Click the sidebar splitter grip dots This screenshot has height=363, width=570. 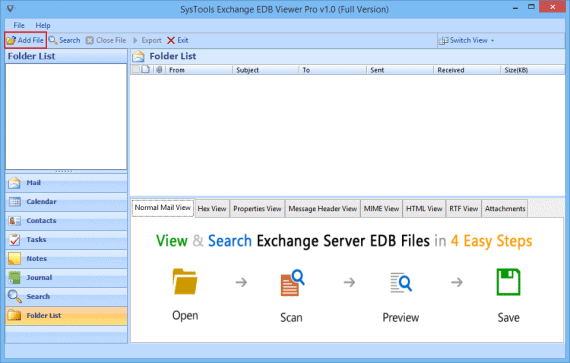pos(64,171)
